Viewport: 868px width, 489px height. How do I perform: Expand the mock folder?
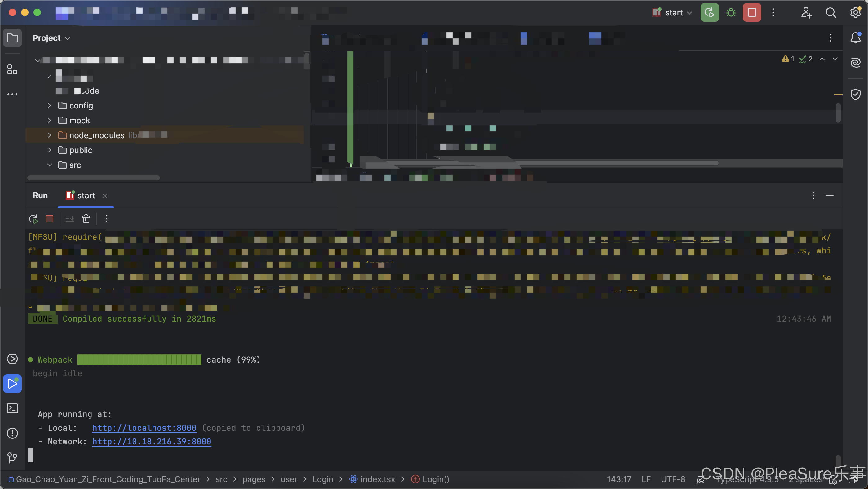pyautogui.click(x=50, y=120)
